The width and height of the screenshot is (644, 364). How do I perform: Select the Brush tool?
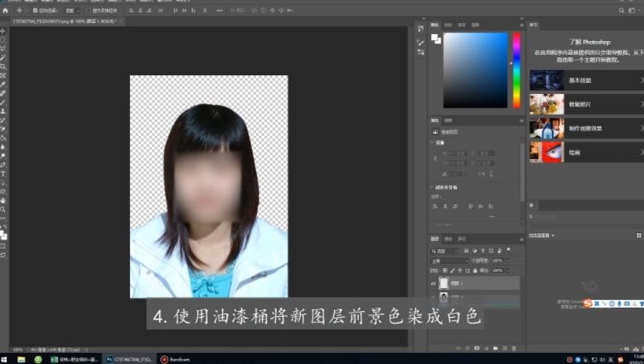click(3, 103)
